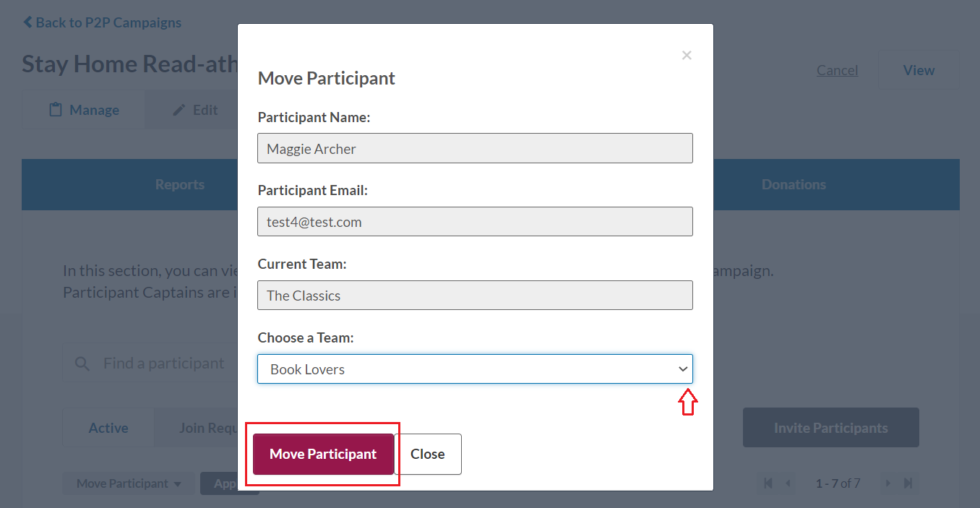Open the Choose a Team dropdown
The height and width of the screenshot is (508, 980).
click(x=475, y=369)
